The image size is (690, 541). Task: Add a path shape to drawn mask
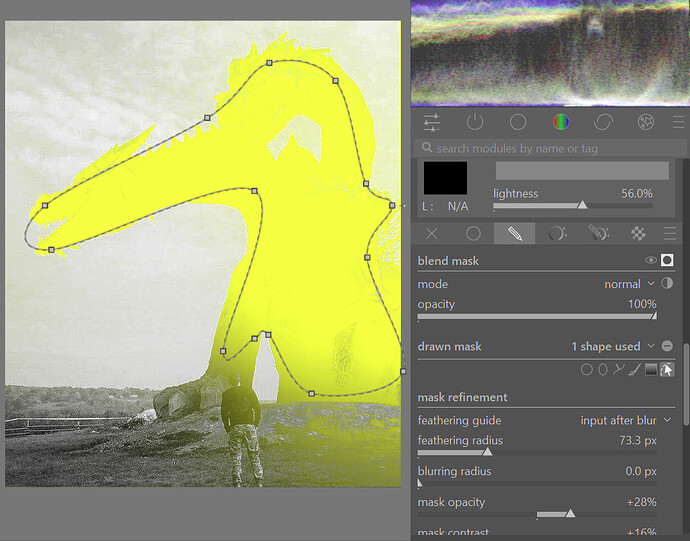619,369
